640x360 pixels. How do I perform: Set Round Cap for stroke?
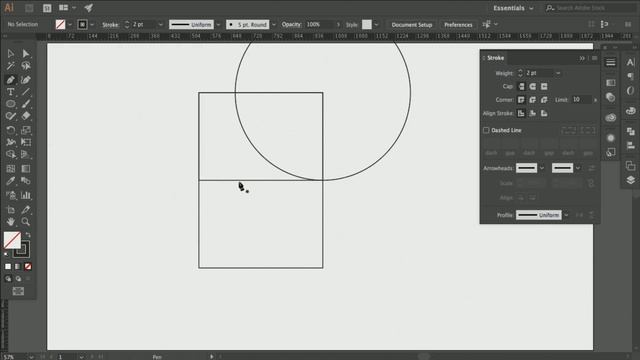pyautogui.click(x=533, y=87)
